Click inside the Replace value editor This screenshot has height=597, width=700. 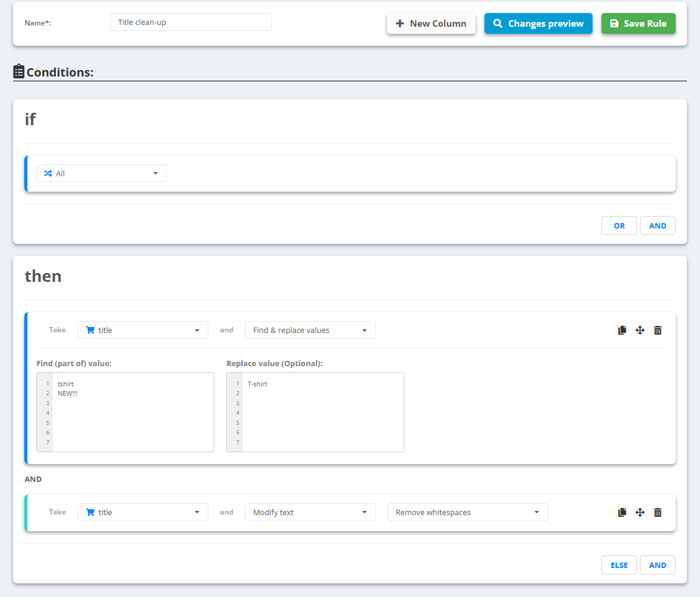(315, 412)
